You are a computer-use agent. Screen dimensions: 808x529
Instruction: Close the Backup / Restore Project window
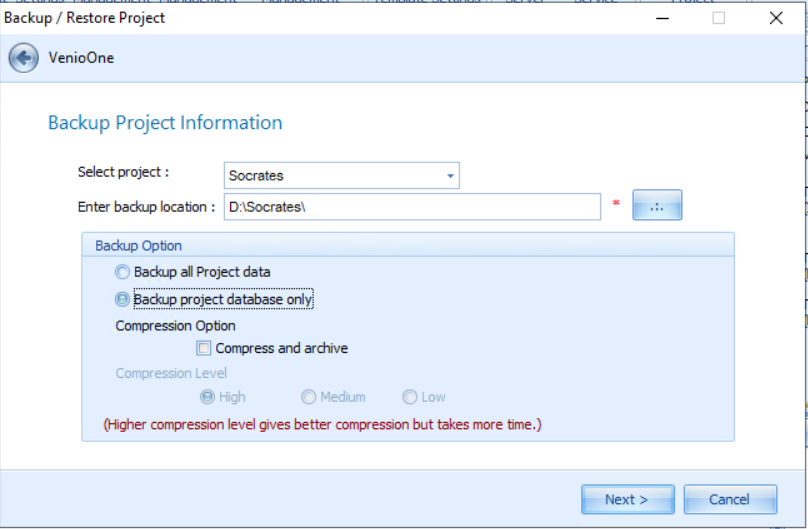[776, 18]
